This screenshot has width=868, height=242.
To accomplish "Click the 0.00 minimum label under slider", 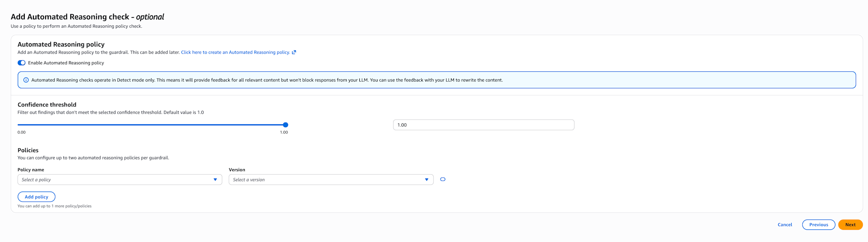I will 21,132.
